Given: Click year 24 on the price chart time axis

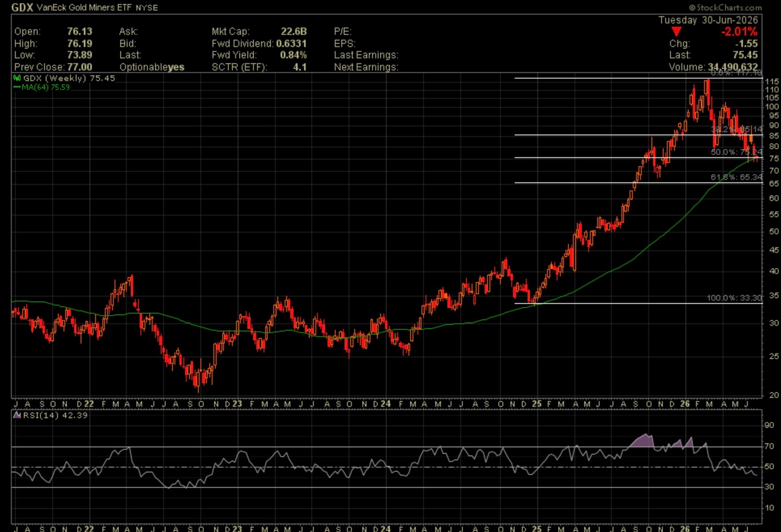Looking at the screenshot, I should (x=386, y=404).
